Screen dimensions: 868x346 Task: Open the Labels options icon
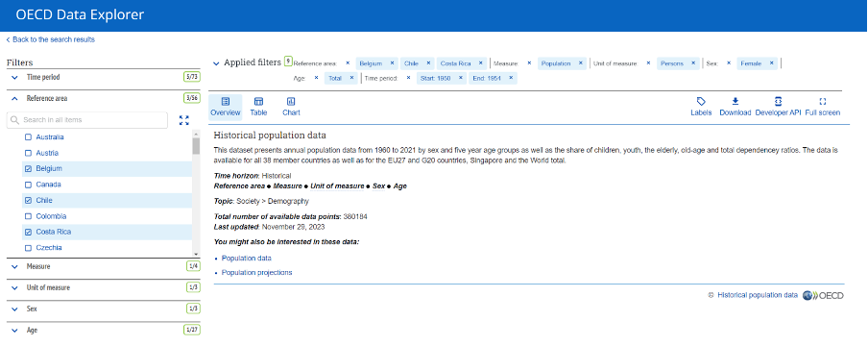(x=701, y=102)
